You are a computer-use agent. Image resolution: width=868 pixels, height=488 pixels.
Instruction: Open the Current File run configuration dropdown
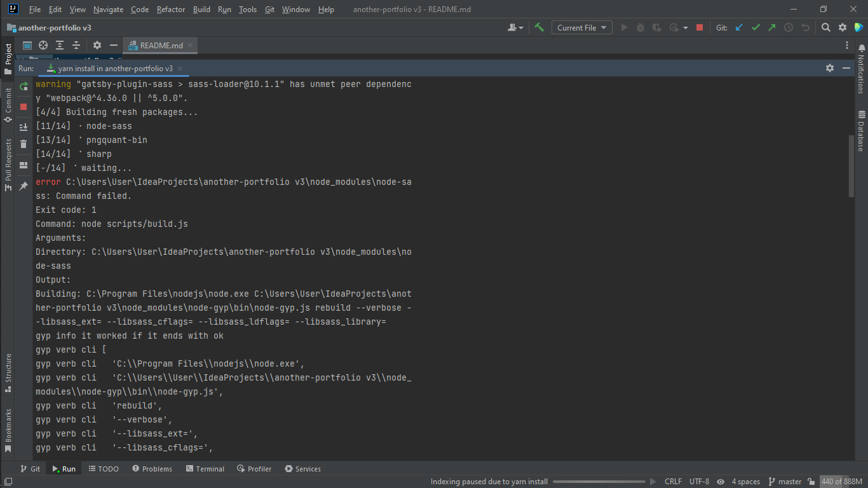pyautogui.click(x=582, y=27)
